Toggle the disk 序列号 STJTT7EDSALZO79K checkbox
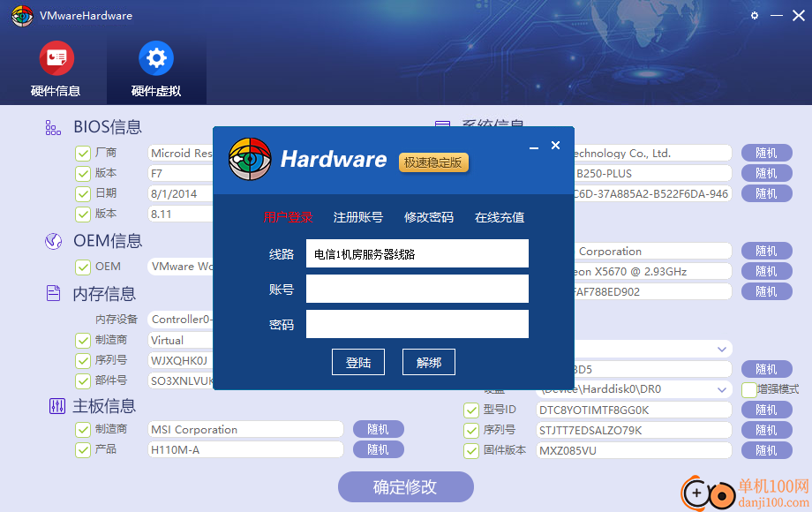Viewport: 812px width, 512px height. [471, 431]
